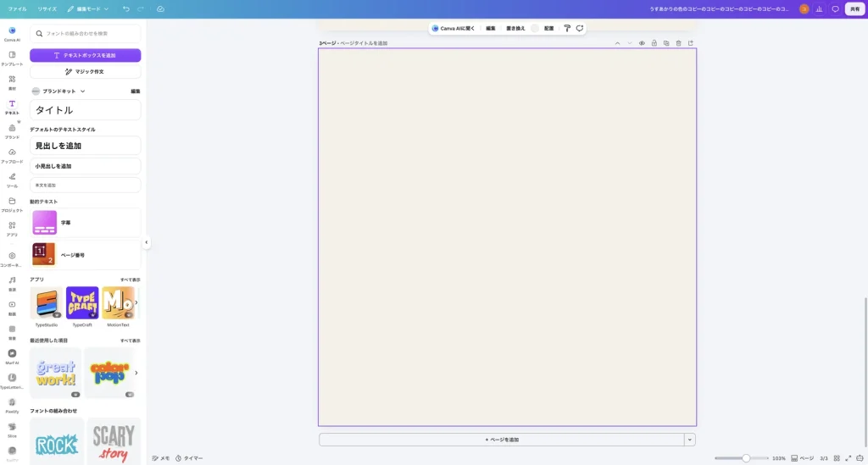Click the paint roller copy style icon
868x465 pixels.
567,28
